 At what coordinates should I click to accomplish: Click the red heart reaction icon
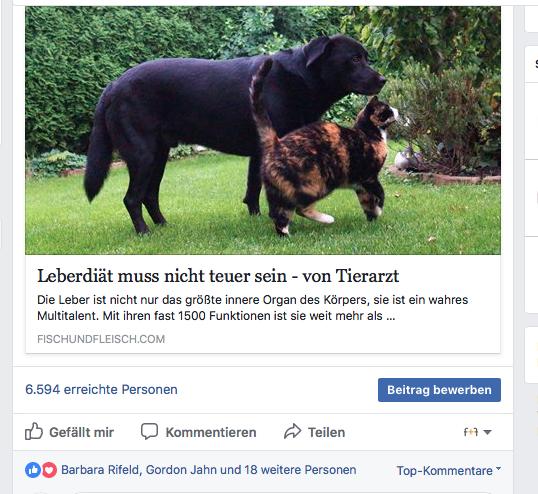(x=49, y=470)
